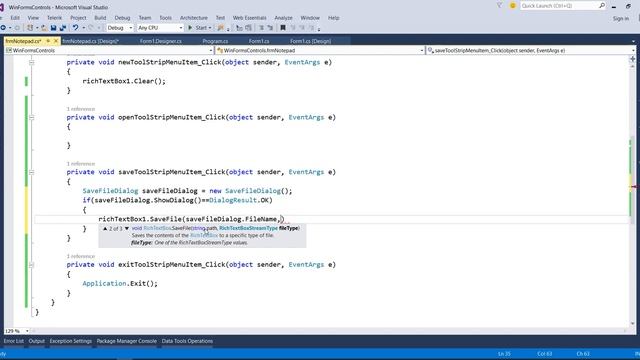Click the Open File toolbar icon

[43, 28]
